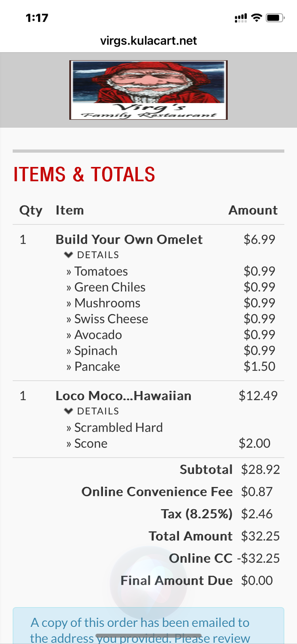297x644 pixels.
Task: Tap the cellular signal bars icon
Action: click(x=240, y=18)
